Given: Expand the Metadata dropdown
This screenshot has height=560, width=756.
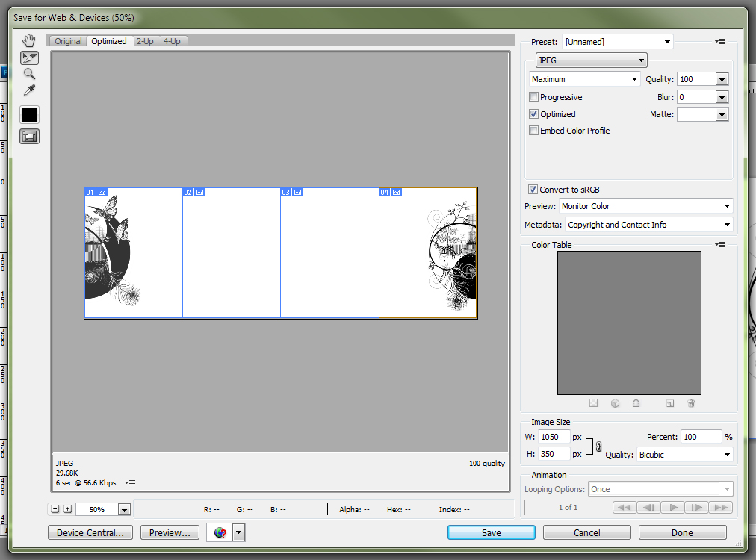Looking at the screenshot, I should [648, 225].
